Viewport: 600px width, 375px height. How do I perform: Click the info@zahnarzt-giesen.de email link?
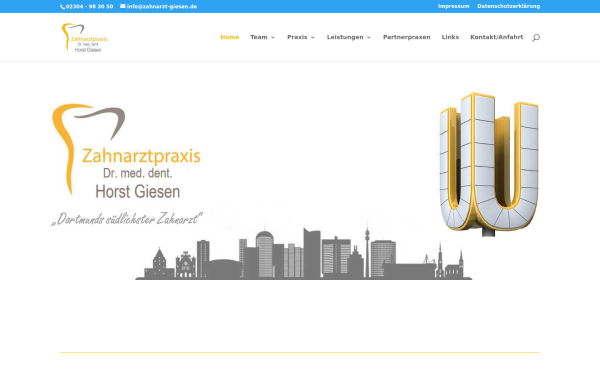pos(162,7)
